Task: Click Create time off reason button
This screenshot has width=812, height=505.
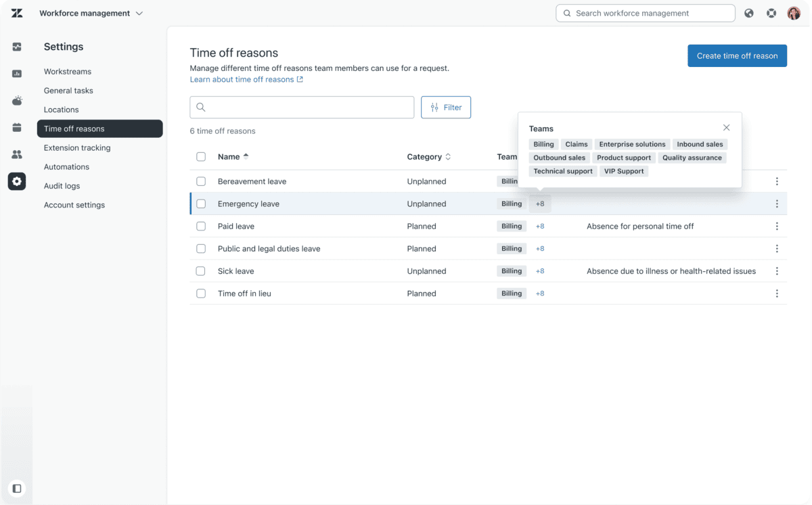Action: 737,56
